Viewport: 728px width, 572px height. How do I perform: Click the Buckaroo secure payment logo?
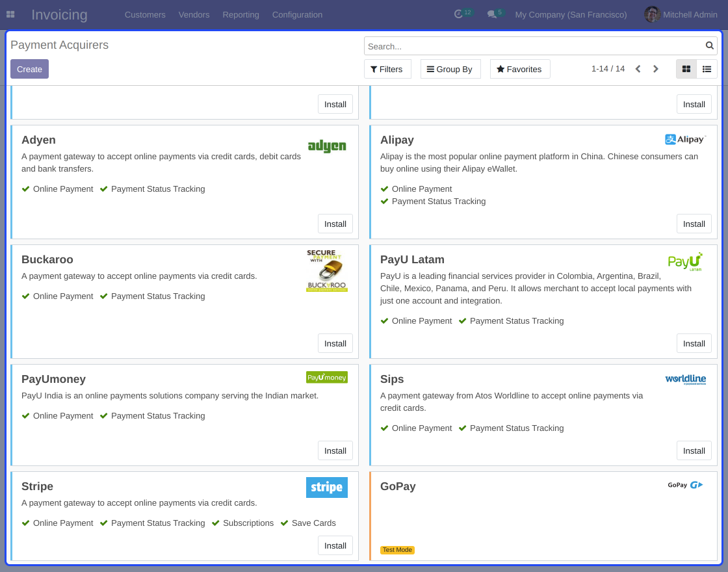point(327,270)
